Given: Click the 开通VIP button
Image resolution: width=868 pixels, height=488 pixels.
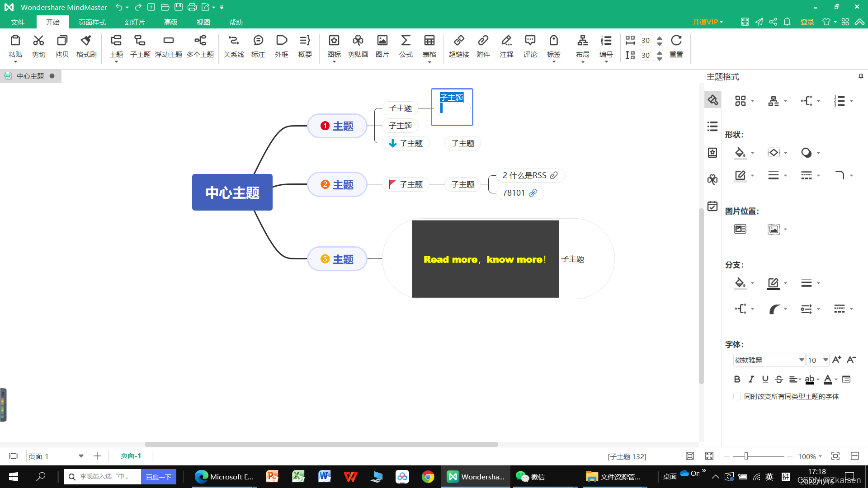Looking at the screenshot, I should click(x=707, y=22).
